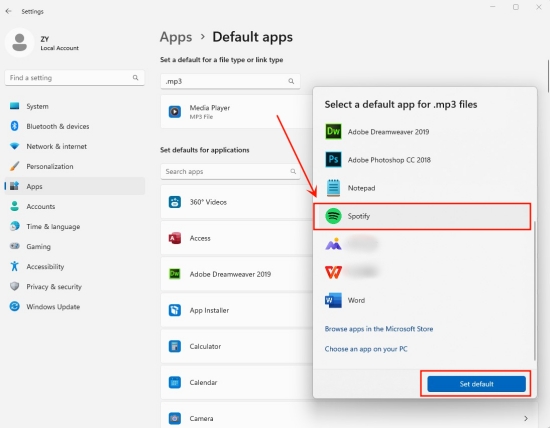Click the 360° Videos app icon
The image size is (550, 428).
click(x=175, y=202)
